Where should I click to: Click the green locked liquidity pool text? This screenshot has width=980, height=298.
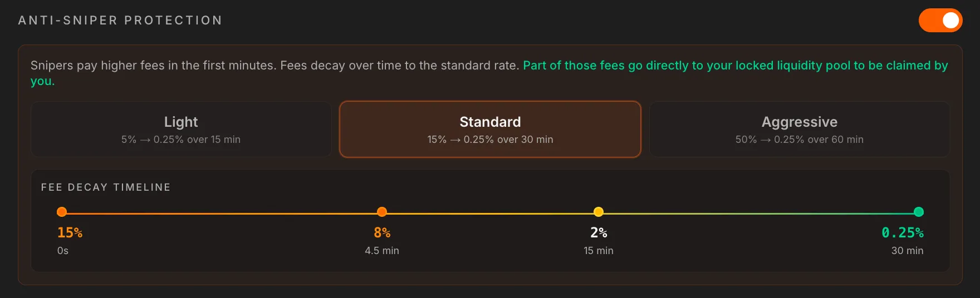735,66
